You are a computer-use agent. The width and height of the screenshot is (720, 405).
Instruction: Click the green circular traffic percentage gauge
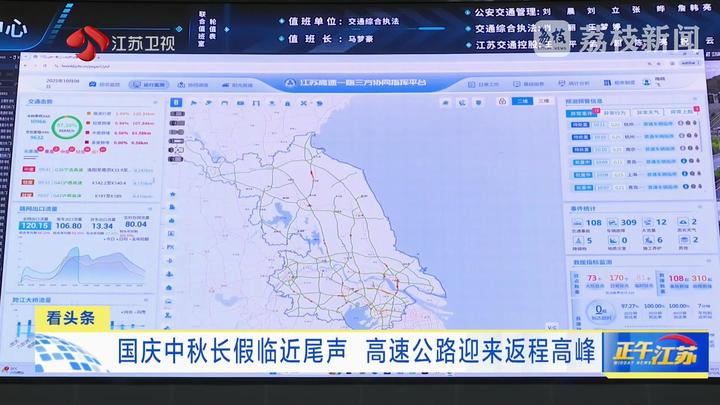point(68,126)
